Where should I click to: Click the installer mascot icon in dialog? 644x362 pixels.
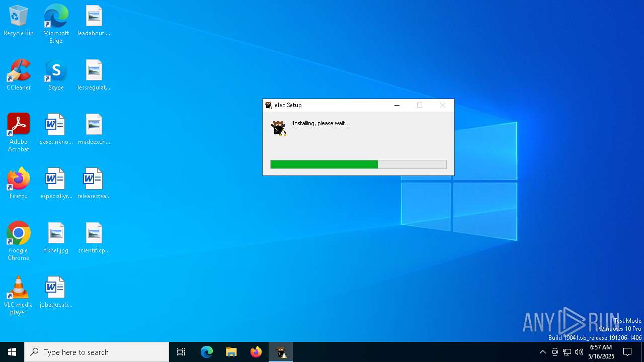pyautogui.click(x=279, y=128)
